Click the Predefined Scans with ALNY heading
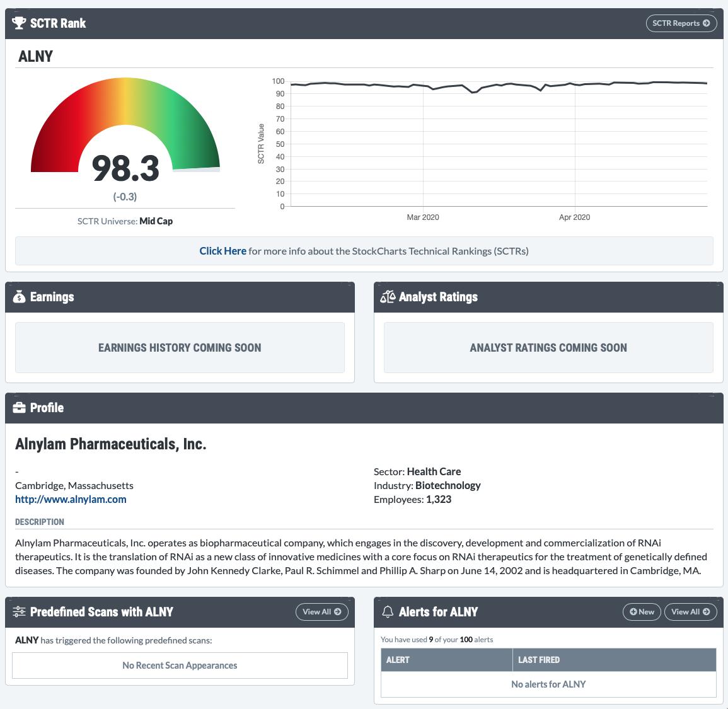Viewport: 728px width, 709px height. (101, 611)
